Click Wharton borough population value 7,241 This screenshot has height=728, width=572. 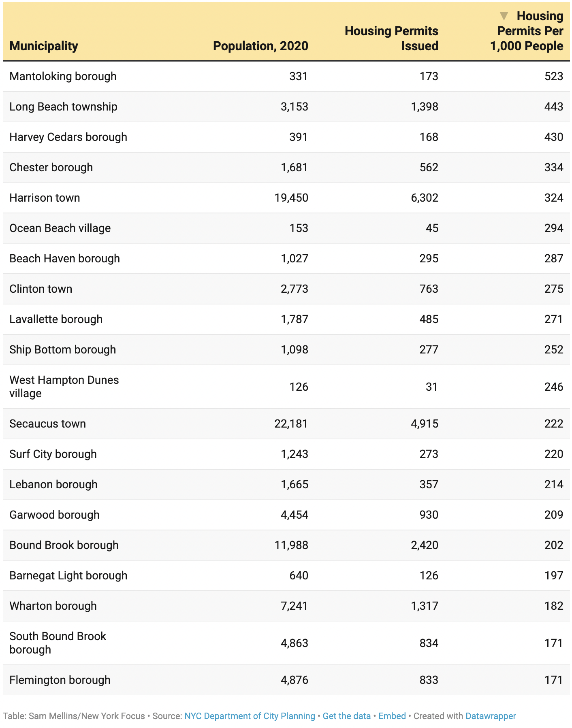coord(294,606)
